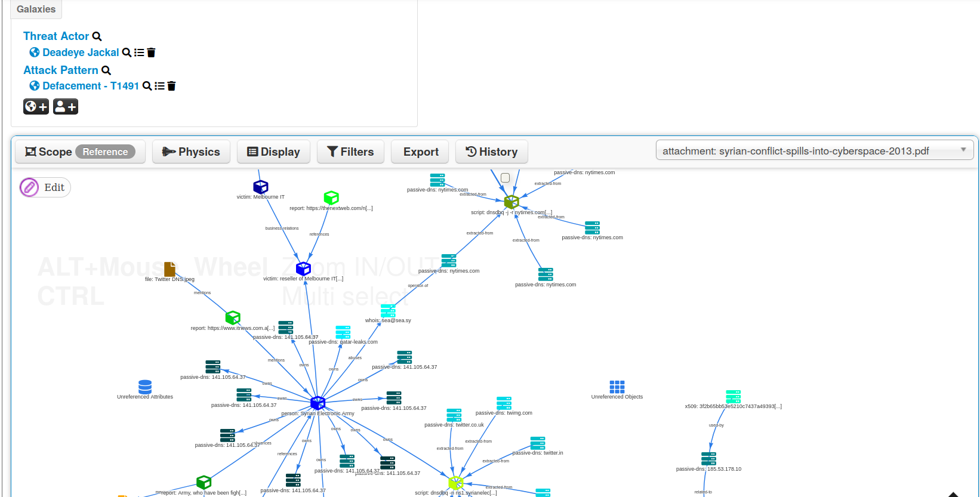The image size is (980, 497).
Task: Add a new galaxy with the globe-plus button
Action: coord(36,107)
